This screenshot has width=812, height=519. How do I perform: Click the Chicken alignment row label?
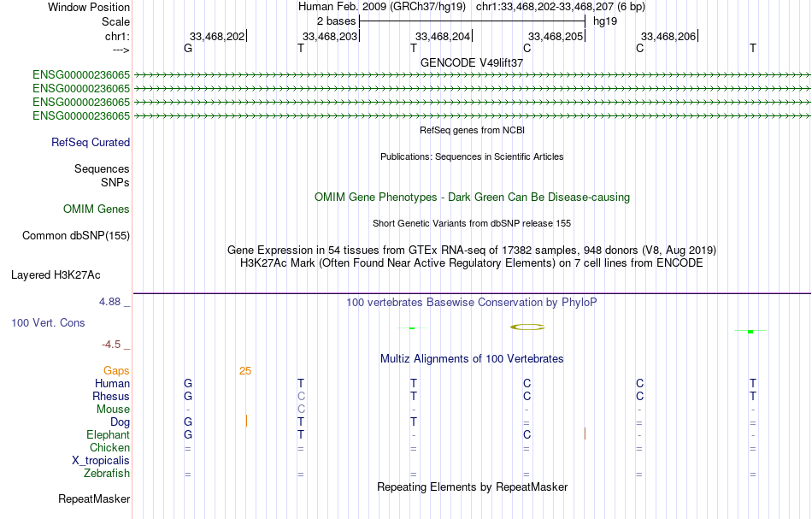pyautogui.click(x=109, y=447)
